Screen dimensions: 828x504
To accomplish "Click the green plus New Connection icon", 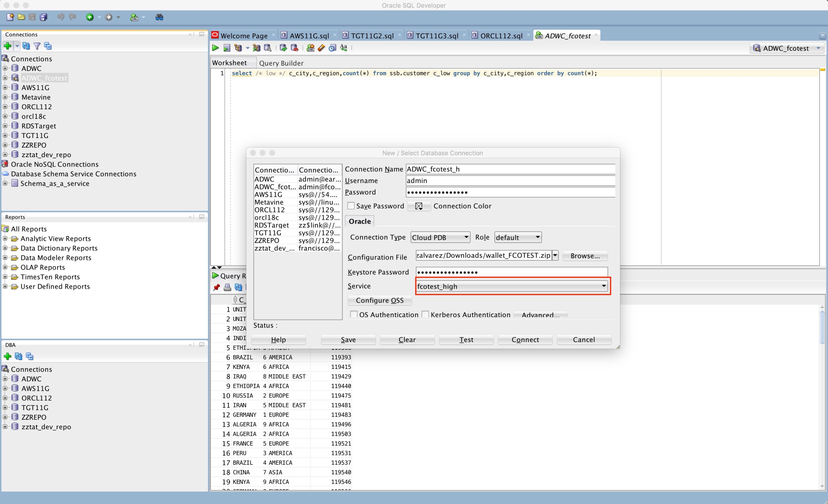I will click(7, 46).
